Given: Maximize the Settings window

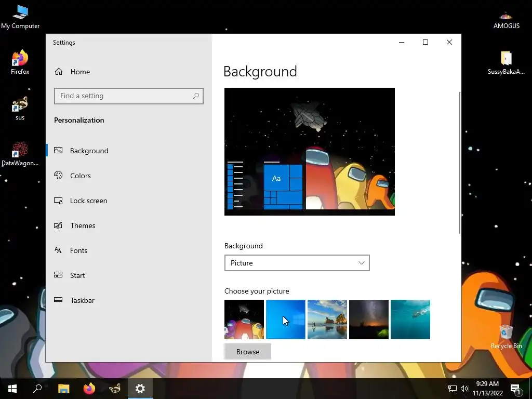Looking at the screenshot, I should [x=425, y=42].
